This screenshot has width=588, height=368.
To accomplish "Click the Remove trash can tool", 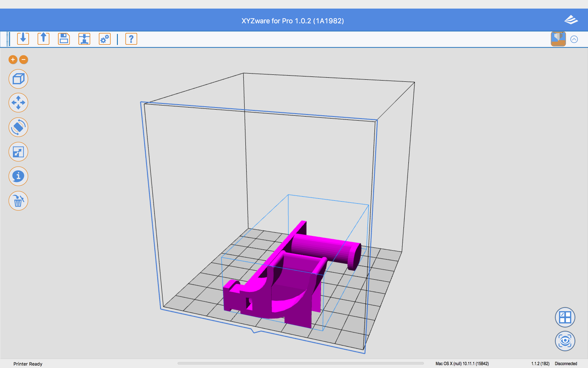I will (18, 201).
